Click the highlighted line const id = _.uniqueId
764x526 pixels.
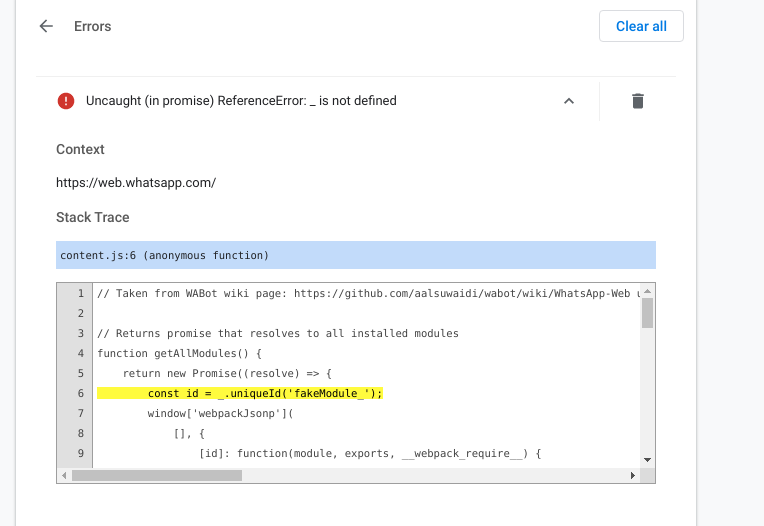pyautogui.click(x=240, y=393)
